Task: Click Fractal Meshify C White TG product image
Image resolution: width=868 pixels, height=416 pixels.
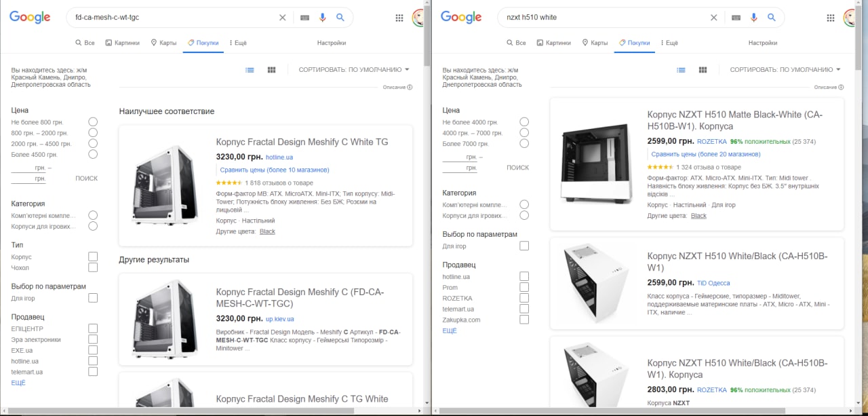Action: [x=165, y=185]
